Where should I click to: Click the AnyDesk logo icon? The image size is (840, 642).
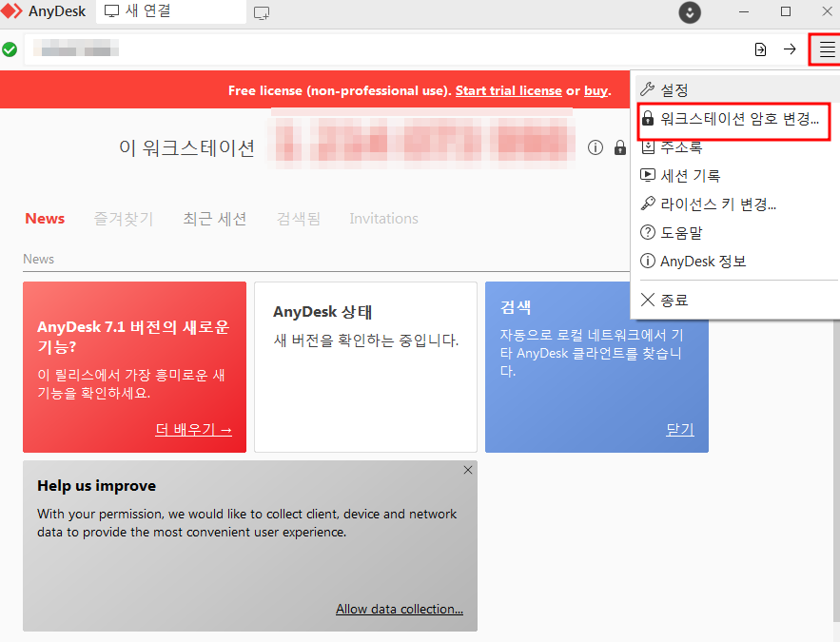click(x=11, y=10)
